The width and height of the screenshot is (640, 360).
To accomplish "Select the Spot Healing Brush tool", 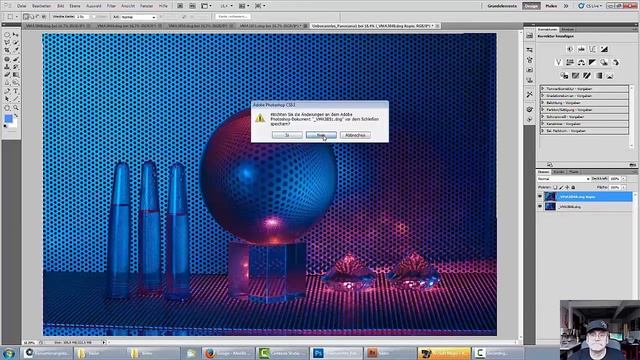I will click(7, 59).
